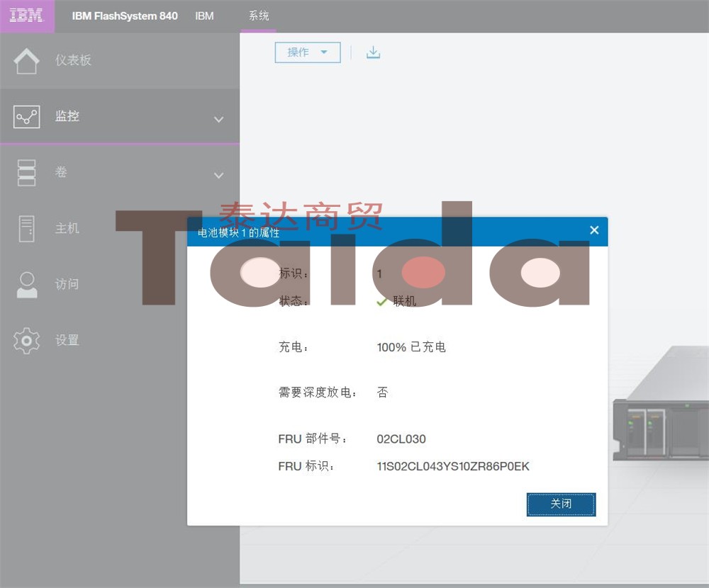Click the 关闭 button in dialog
This screenshot has width=709, height=588.
coord(561,504)
